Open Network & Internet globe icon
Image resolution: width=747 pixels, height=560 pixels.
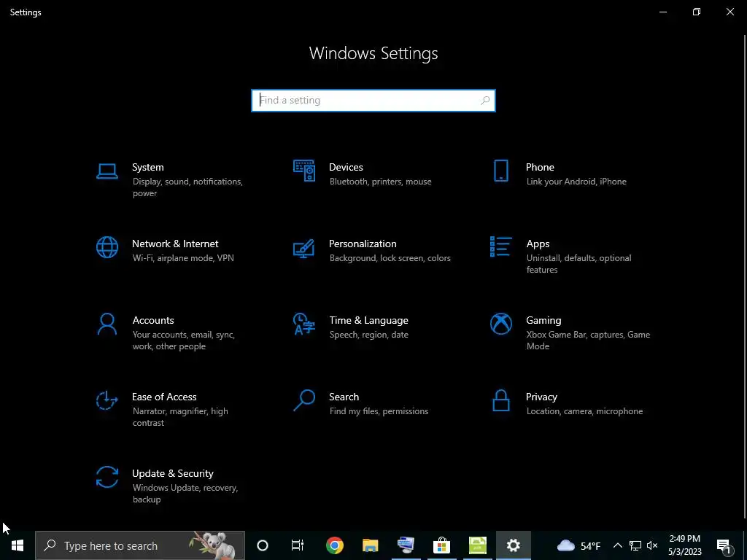tap(107, 247)
